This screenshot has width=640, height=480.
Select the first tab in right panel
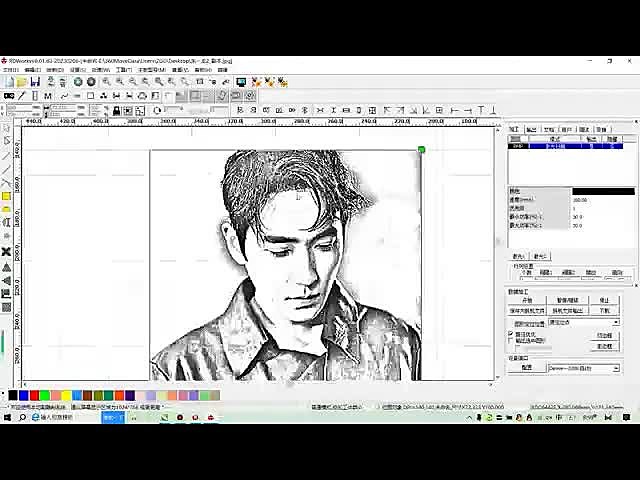click(514, 129)
